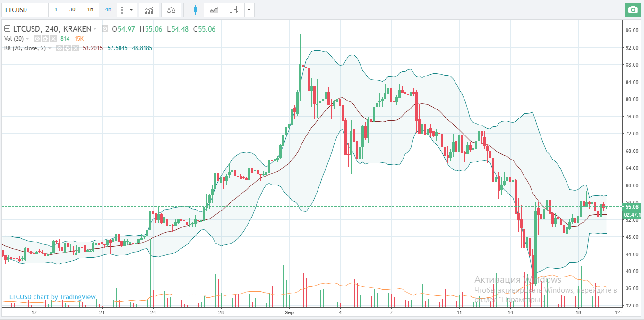
Task: Select the bars chart style
Action: coord(233,10)
